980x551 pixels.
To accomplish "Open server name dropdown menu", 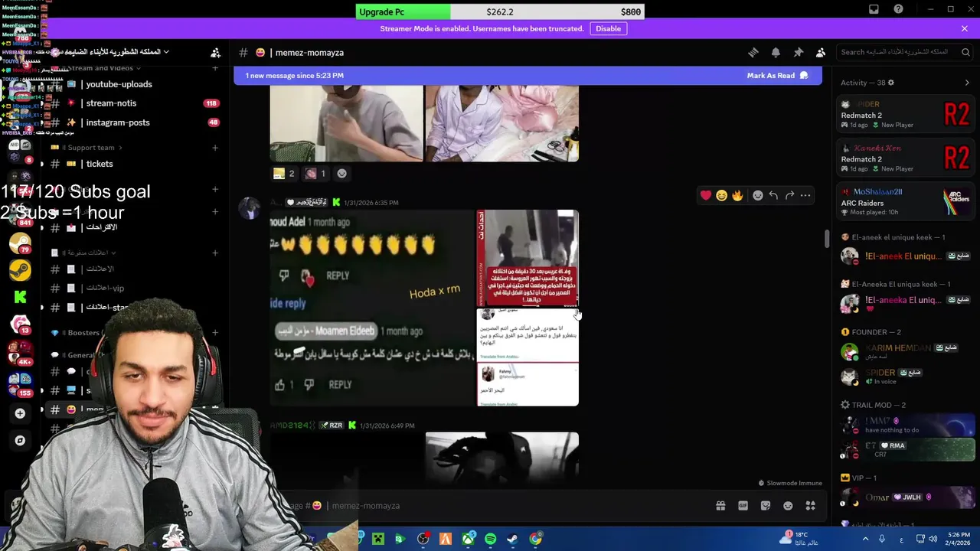I will point(116,52).
